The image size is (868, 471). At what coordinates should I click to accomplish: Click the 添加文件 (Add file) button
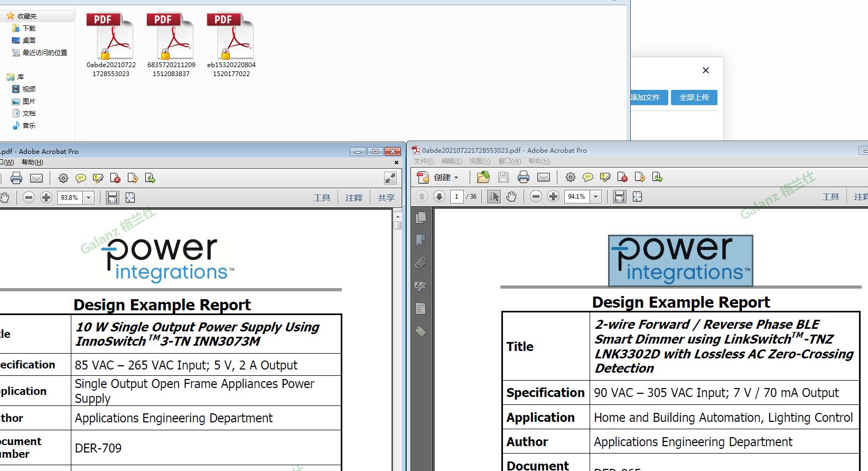pos(646,97)
